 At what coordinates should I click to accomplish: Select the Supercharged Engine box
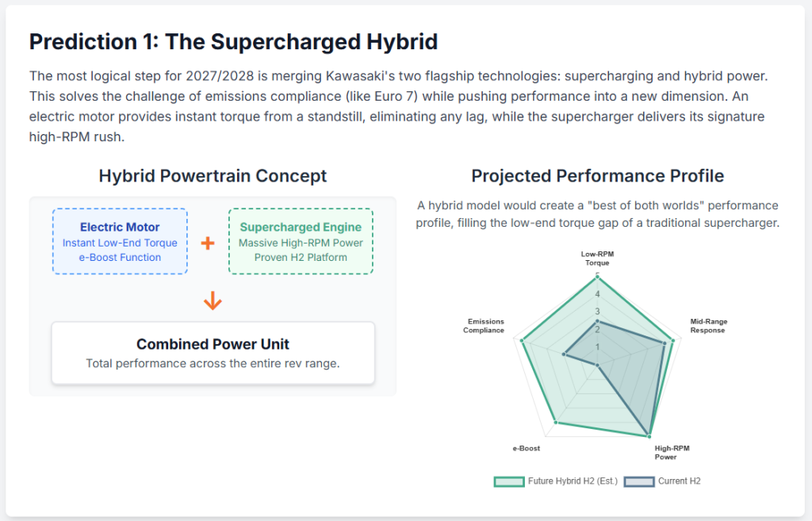coord(301,241)
